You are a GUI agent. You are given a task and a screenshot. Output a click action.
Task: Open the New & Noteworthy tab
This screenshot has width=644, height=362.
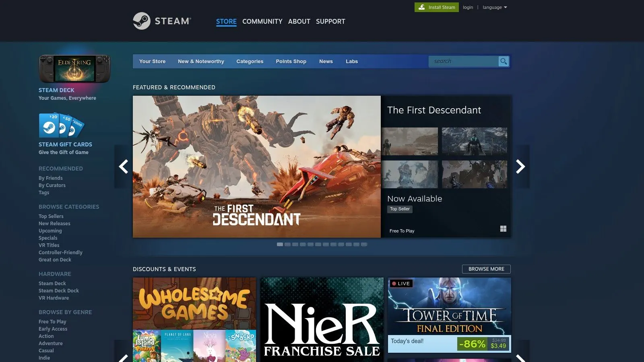point(201,61)
